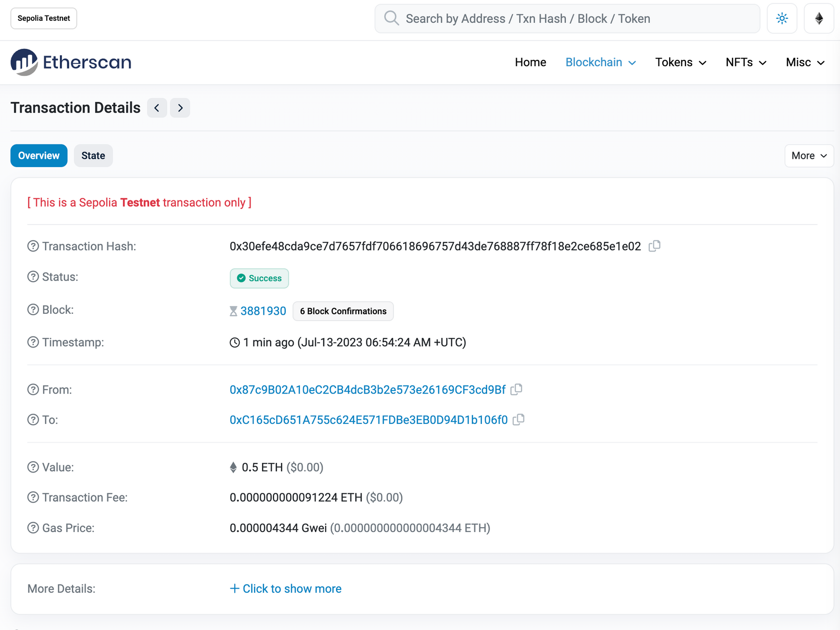Click help icon beside Status
Image resolution: width=840 pixels, height=630 pixels.
pos(33,277)
